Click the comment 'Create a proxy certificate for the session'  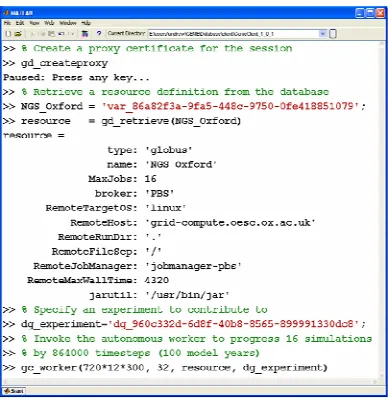click(x=163, y=48)
